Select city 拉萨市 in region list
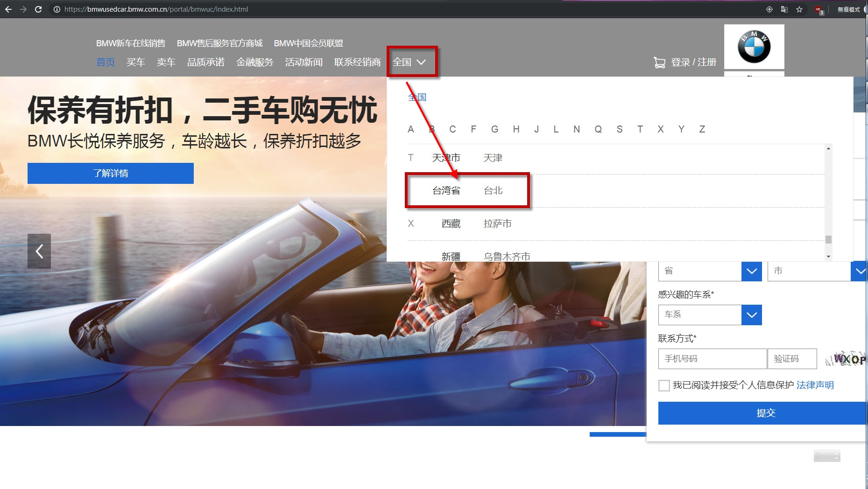 tap(498, 224)
